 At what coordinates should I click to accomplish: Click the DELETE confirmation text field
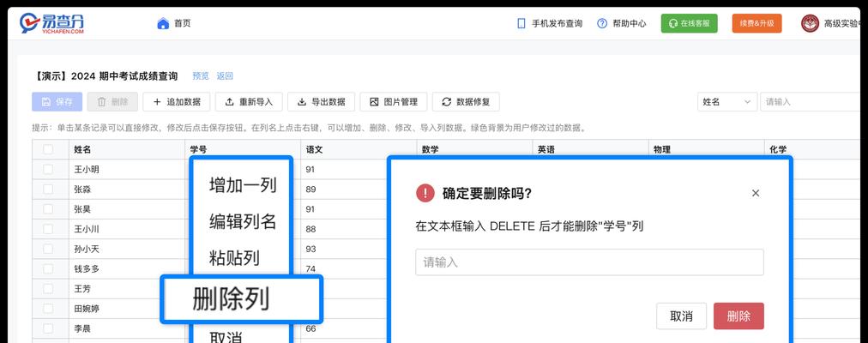pyautogui.click(x=589, y=262)
